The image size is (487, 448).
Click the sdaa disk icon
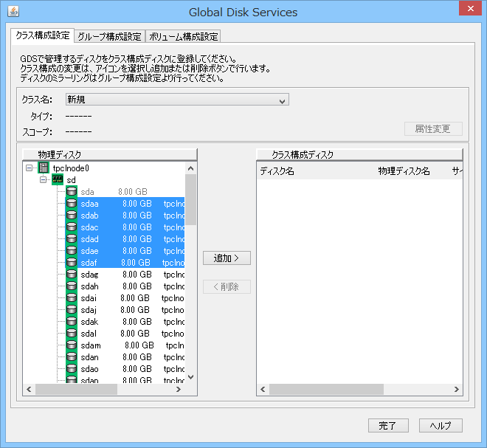point(72,203)
